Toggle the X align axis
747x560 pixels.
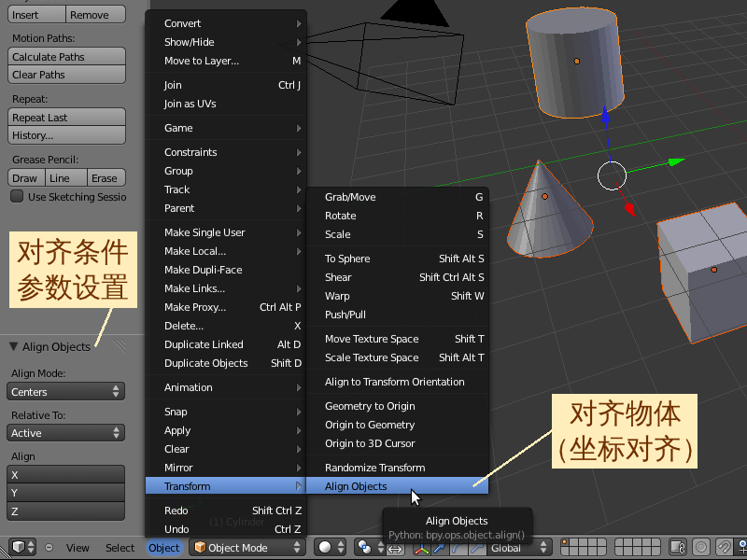click(x=65, y=475)
